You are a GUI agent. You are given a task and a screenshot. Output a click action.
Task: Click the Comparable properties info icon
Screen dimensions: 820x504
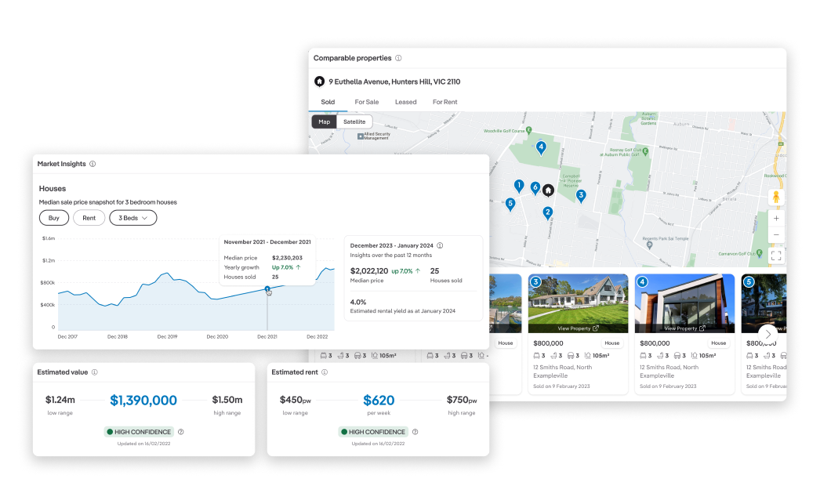pos(398,58)
